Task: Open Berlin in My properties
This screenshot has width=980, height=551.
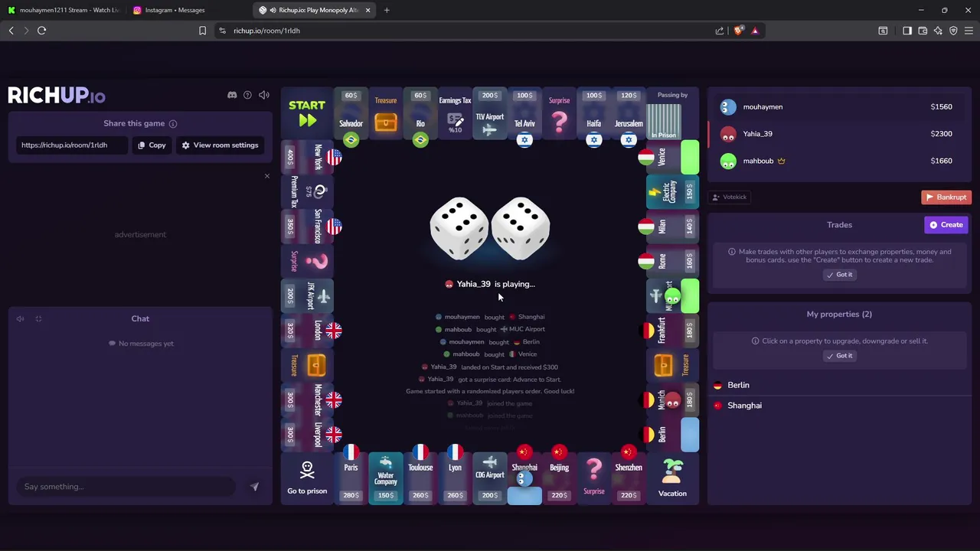Action: (839, 385)
